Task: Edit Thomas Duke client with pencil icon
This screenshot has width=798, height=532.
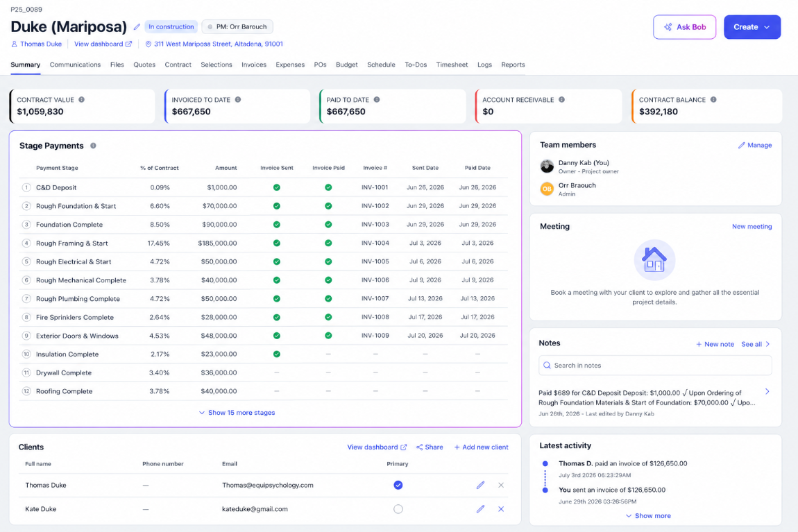Action: (x=480, y=486)
